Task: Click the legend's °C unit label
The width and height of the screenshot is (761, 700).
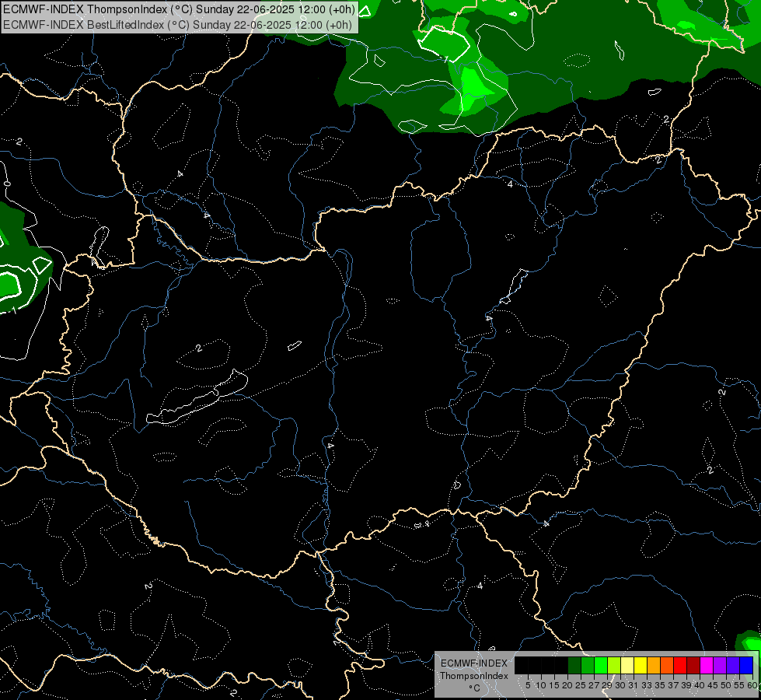Action: (475, 688)
